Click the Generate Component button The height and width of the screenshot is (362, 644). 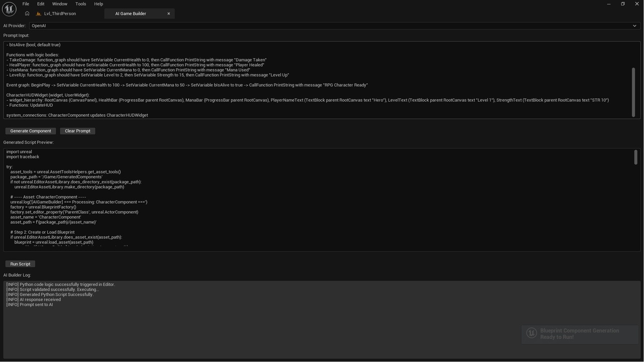pos(31,131)
